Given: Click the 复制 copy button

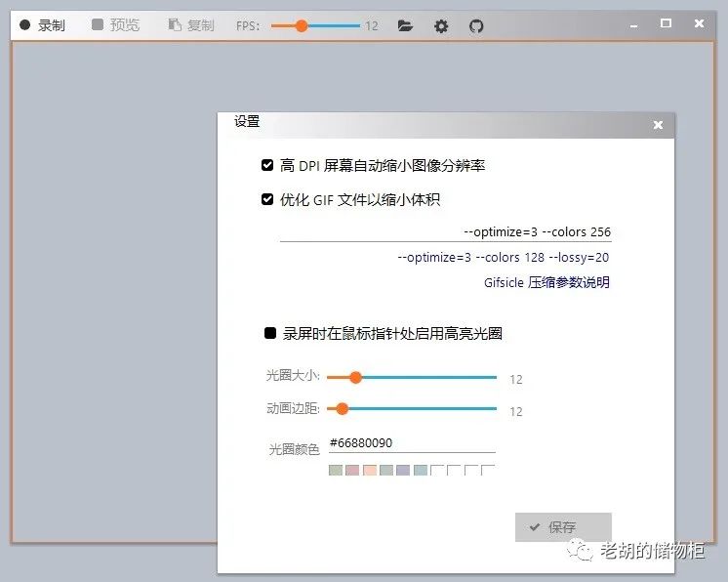Looking at the screenshot, I should pos(191,25).
